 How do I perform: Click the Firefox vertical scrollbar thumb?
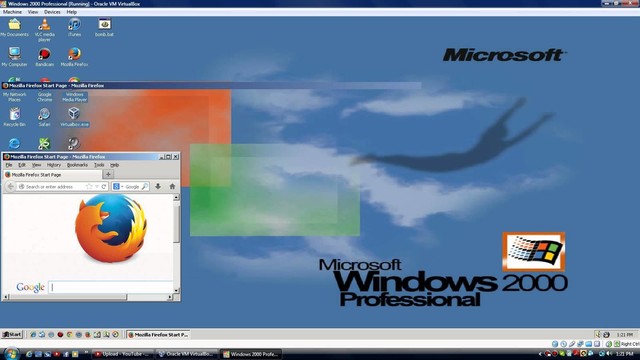[x=176, y=224]
